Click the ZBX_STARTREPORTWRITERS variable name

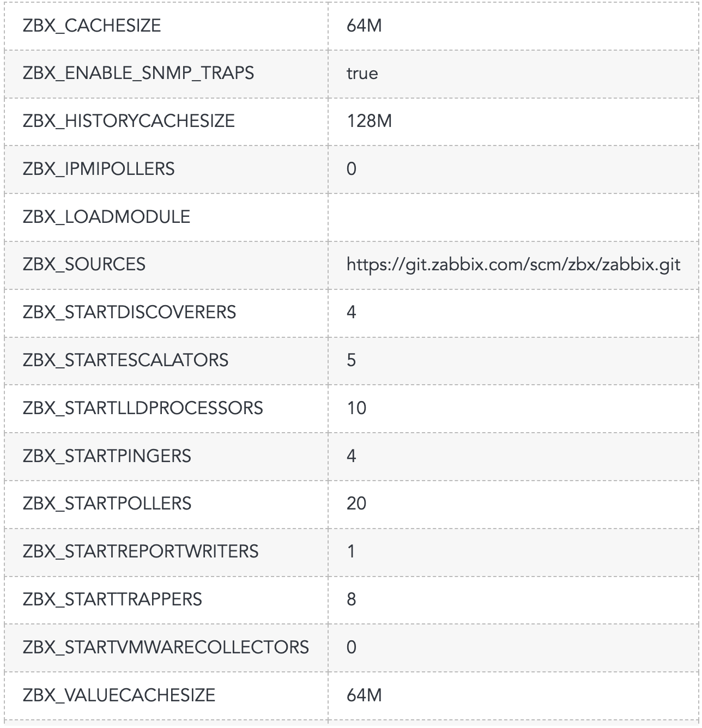[x=141, y=551]
